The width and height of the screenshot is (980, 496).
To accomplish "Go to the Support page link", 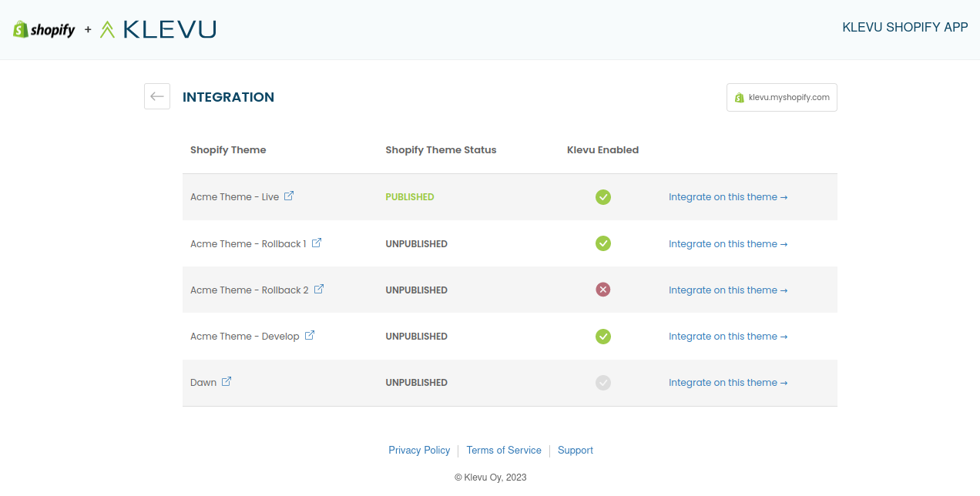I will [x=576, y=451].
